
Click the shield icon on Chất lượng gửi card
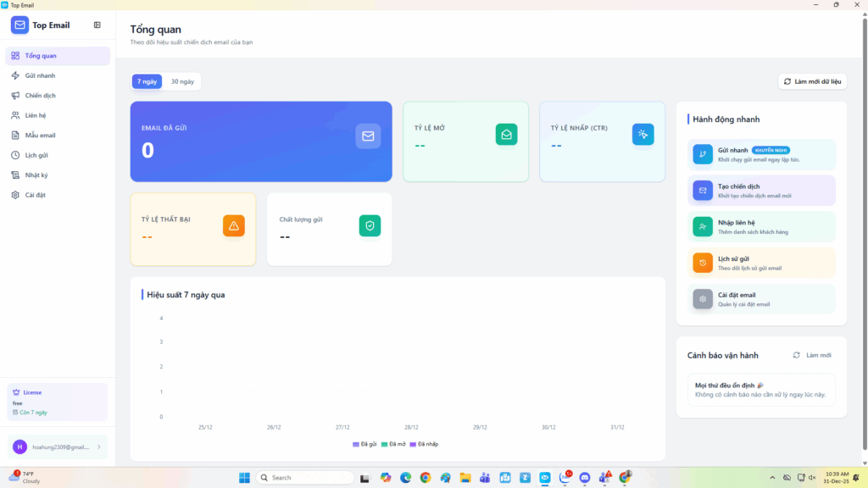click(x=370, y=225)
